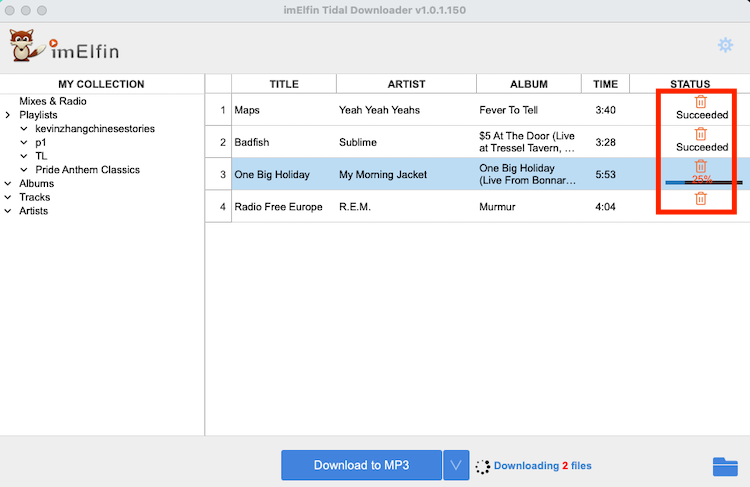750x487 pixels.
Task: Select the Badfish track title
Action: pos(252,142)
